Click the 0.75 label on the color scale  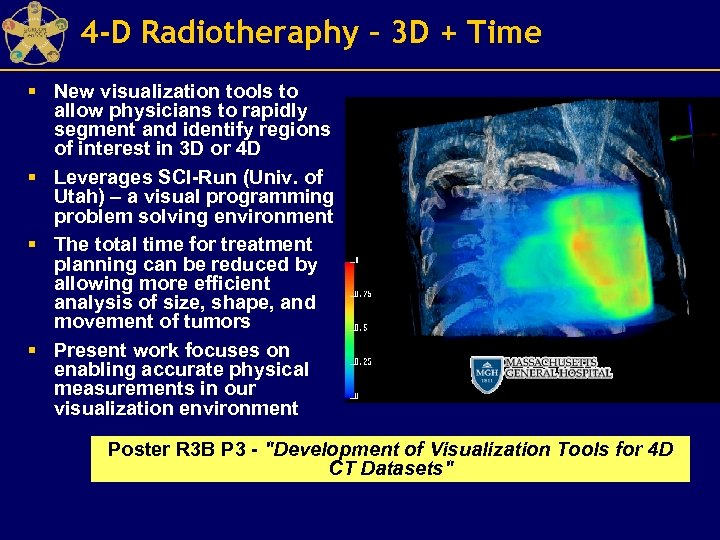click(363, 294)
